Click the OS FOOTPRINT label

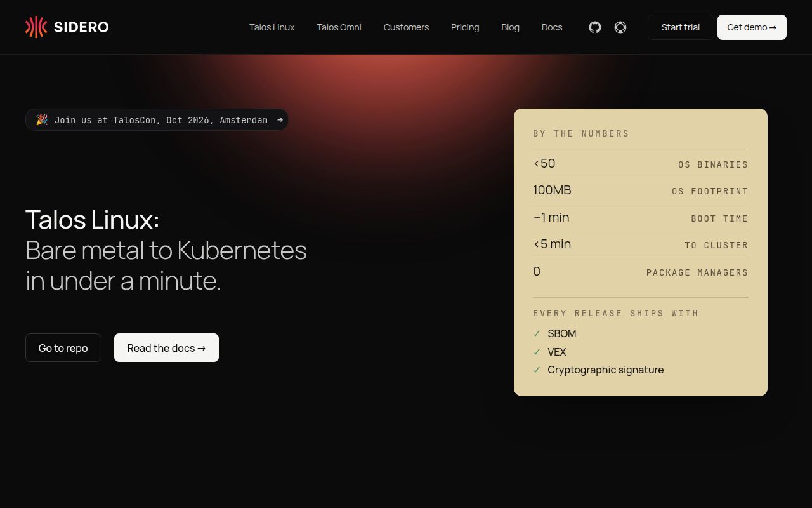click(x=710, y=191)
